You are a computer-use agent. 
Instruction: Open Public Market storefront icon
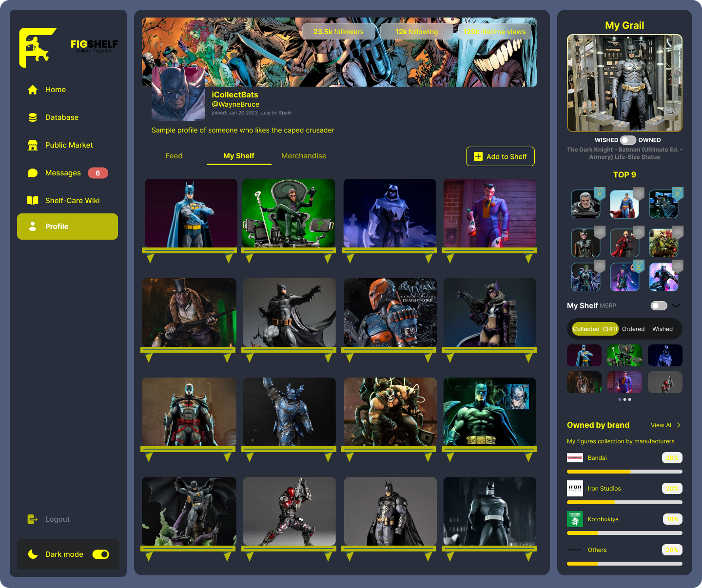coord(33,145)
